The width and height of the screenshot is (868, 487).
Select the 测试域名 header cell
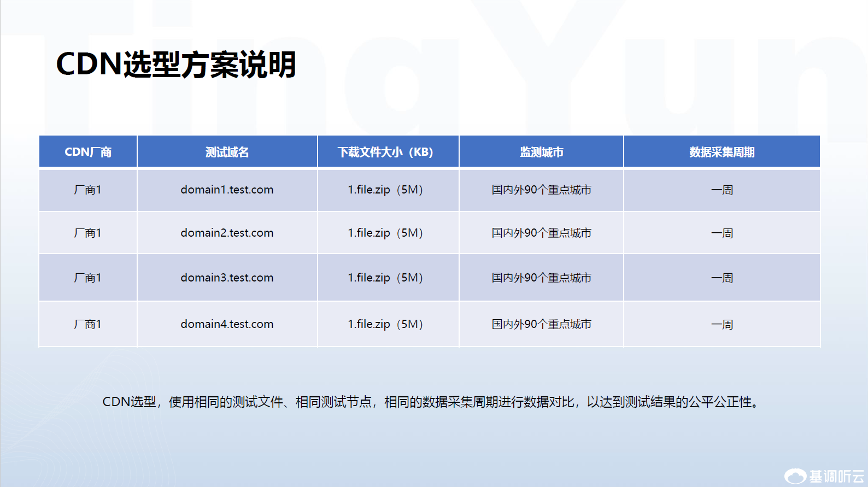click(x=227, y=152)
